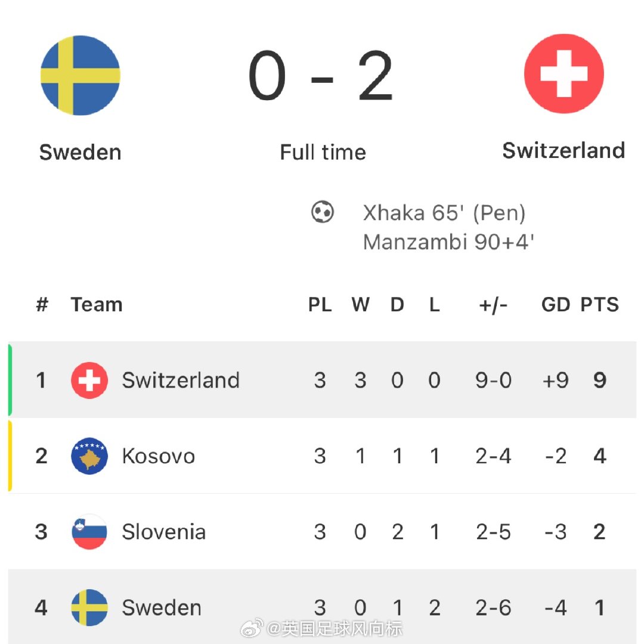Click the Kosovo flag in standings

(89, 456)
